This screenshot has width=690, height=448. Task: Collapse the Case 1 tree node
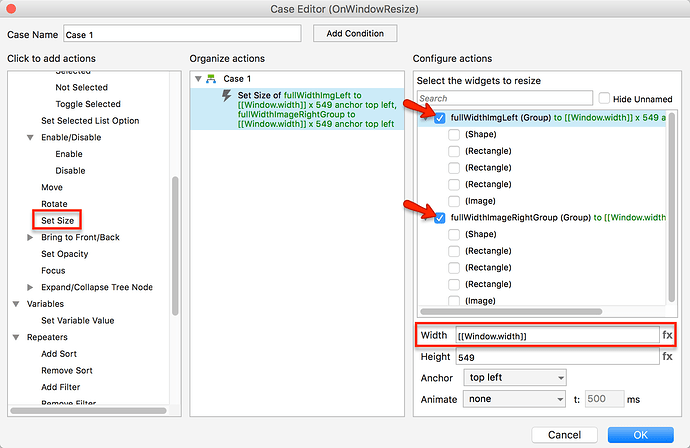199,79
